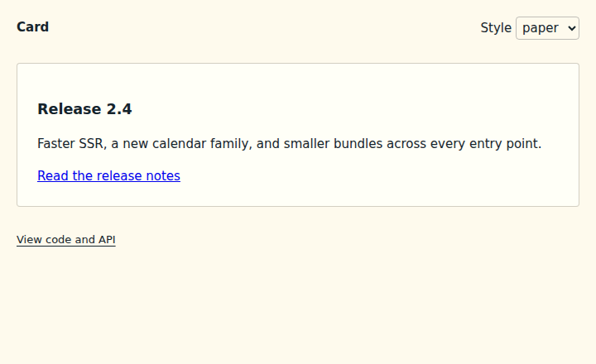Open the Read the release notes link

click(x=108, y=176)
